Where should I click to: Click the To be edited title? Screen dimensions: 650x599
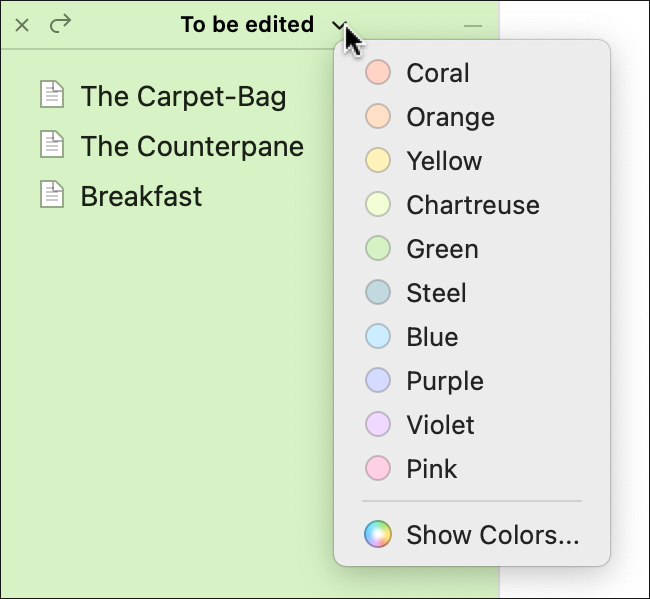pyautogui.click(x=247, y=25)
